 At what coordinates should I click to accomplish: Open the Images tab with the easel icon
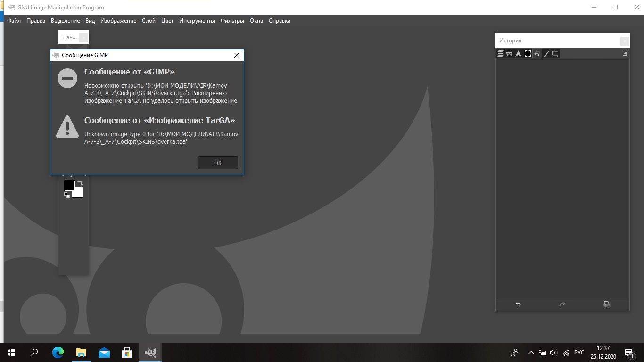[x=555, y=54]
